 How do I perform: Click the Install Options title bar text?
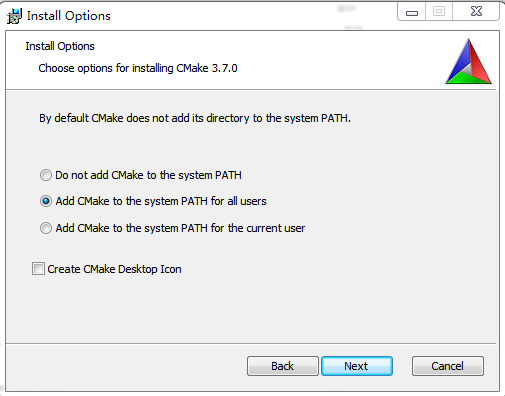[x=68, y=16]
